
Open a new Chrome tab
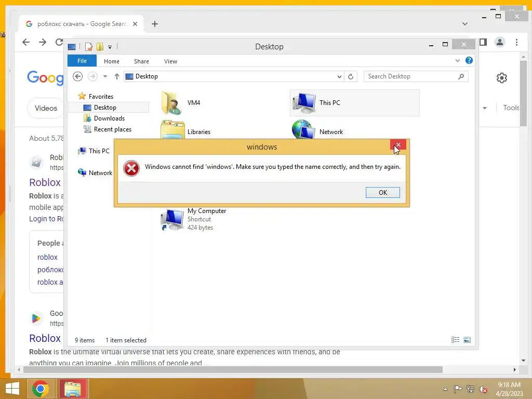[x=155, y=24]
